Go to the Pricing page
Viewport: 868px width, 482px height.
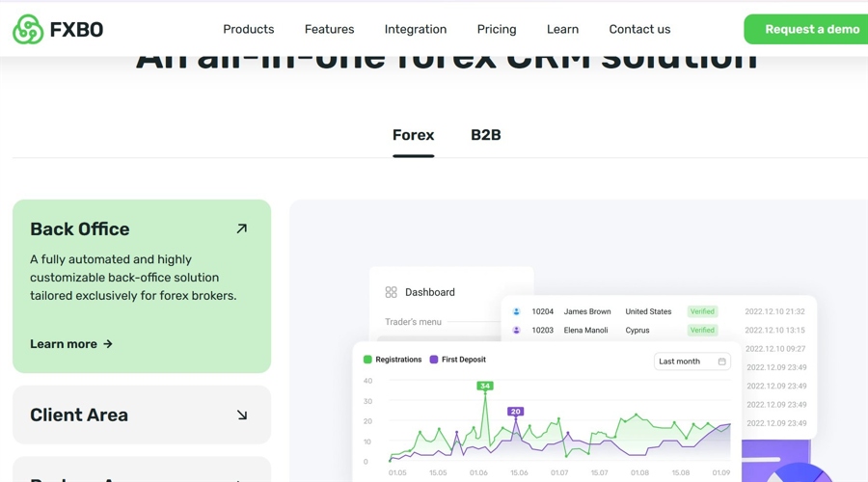coord(497,29)
